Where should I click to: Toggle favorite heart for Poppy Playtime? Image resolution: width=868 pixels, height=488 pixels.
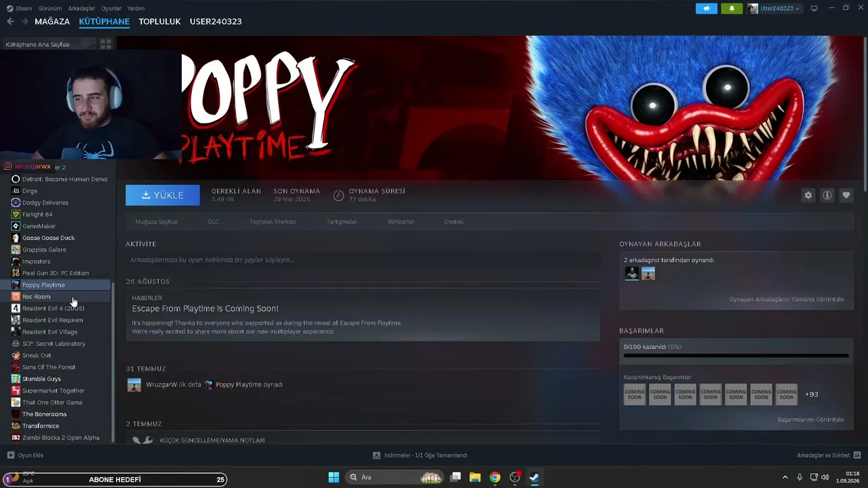[x=846, y=195]
